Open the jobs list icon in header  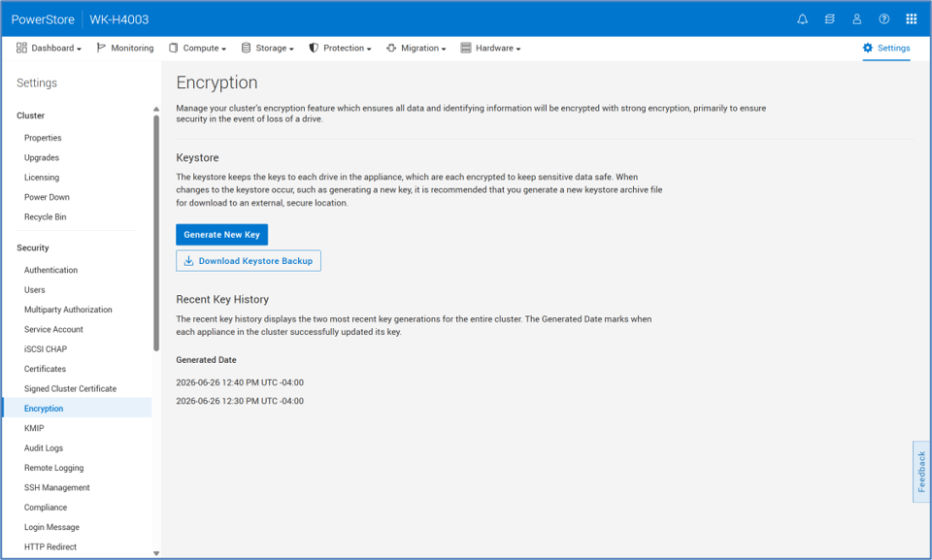click(x=830, y=19)
